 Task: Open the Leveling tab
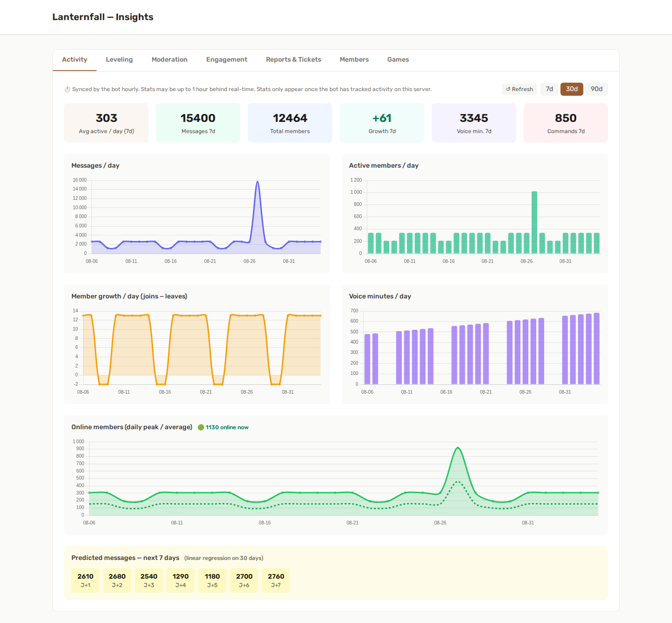click(x=119, y=60)
